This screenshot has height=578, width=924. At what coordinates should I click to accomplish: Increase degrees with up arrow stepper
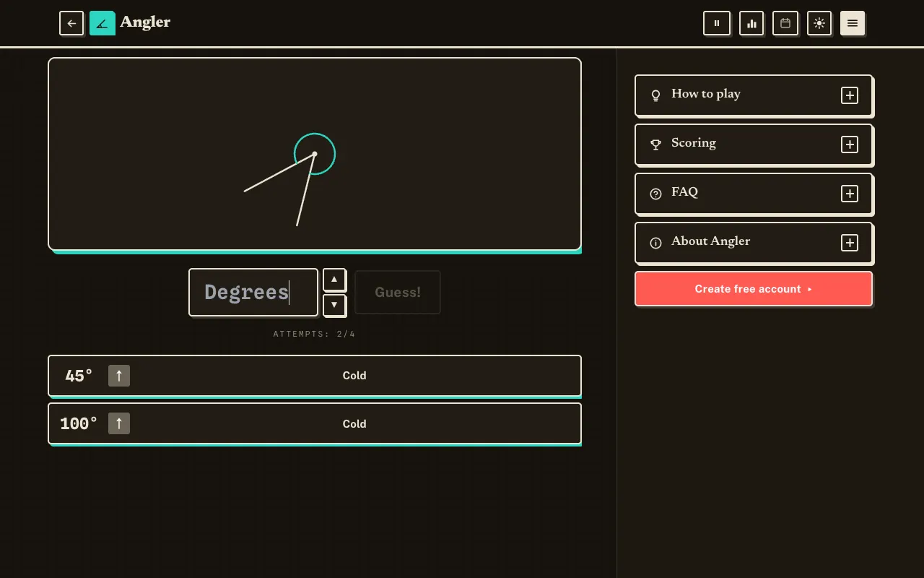(334, 279)
